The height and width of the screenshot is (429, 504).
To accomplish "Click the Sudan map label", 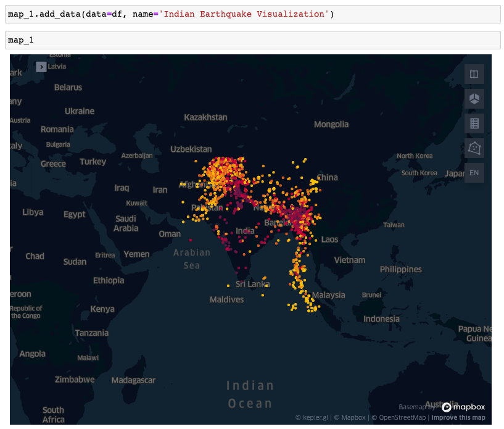I will tap(75, 262).
